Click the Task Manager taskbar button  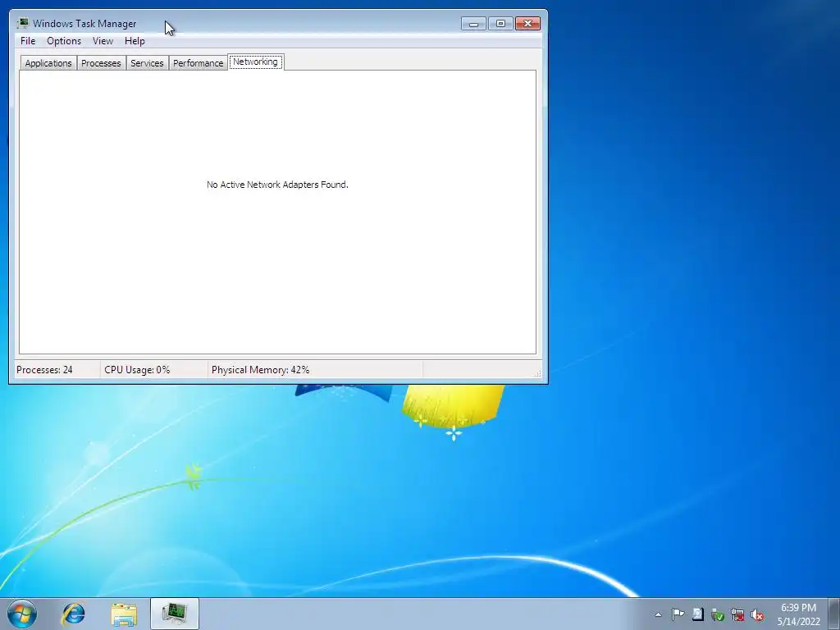pos(175,614)
